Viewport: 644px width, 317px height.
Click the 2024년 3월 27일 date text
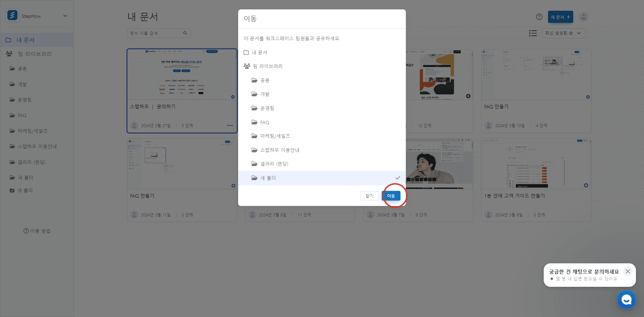(156, 125)
